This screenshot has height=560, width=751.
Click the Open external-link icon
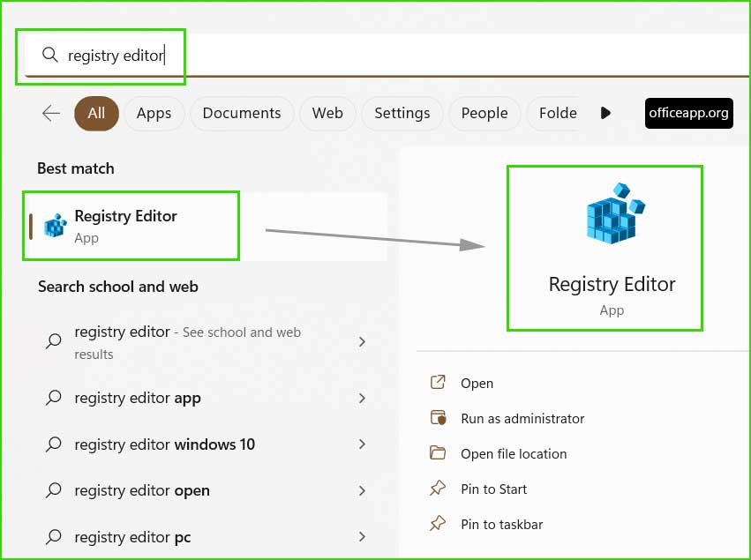pyautogui.click(x=438, y=382)
